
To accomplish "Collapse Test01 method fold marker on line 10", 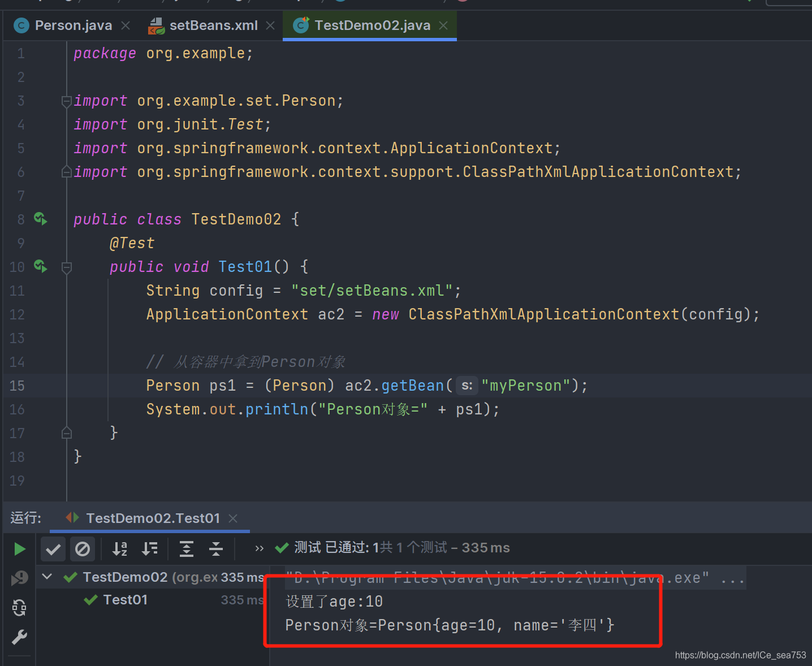I will pos(66,267).
